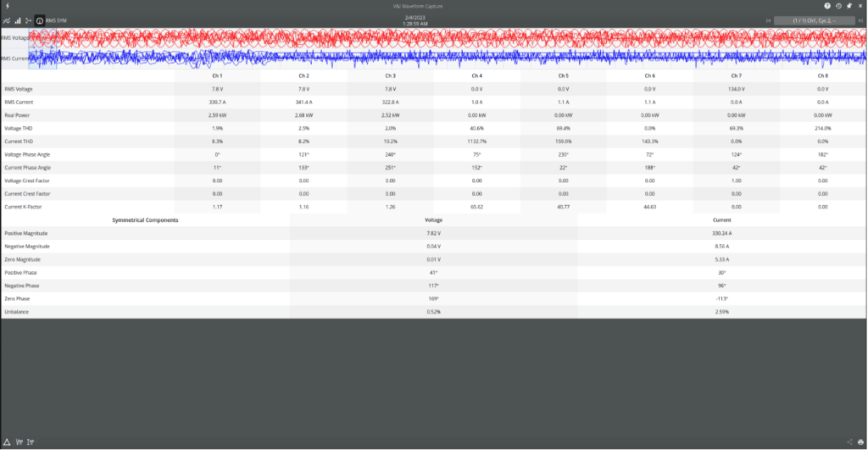Jump to the last capture record
The image size is (868, 450).
click(x=860, y=20)
